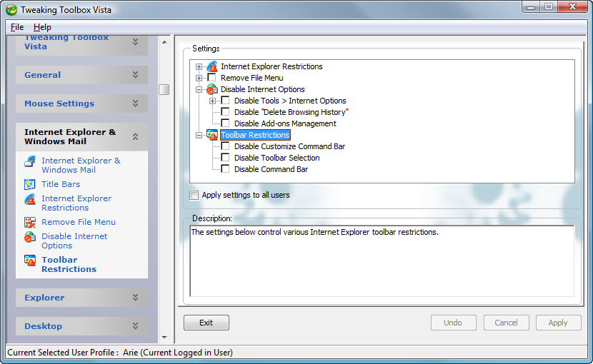Image resolution: width=593 pixels, height=364 pixels.
Task: Select Toolbar Restrictions tree item text
Action: tap(255, 135)
